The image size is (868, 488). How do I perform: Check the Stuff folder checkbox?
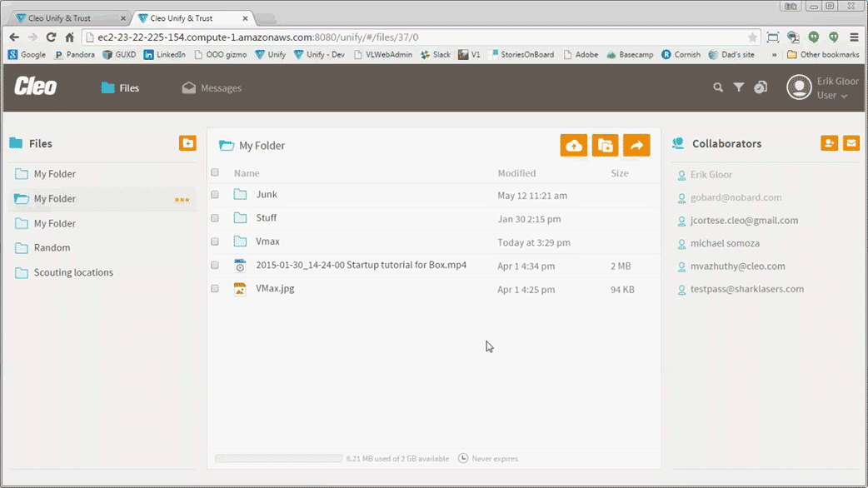coord(215,218)
